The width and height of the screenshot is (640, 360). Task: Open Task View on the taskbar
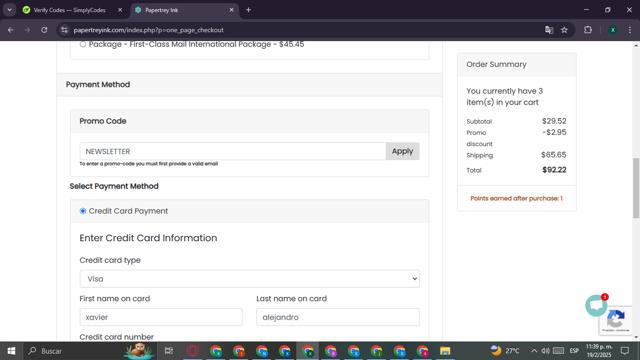pos(169,351)
